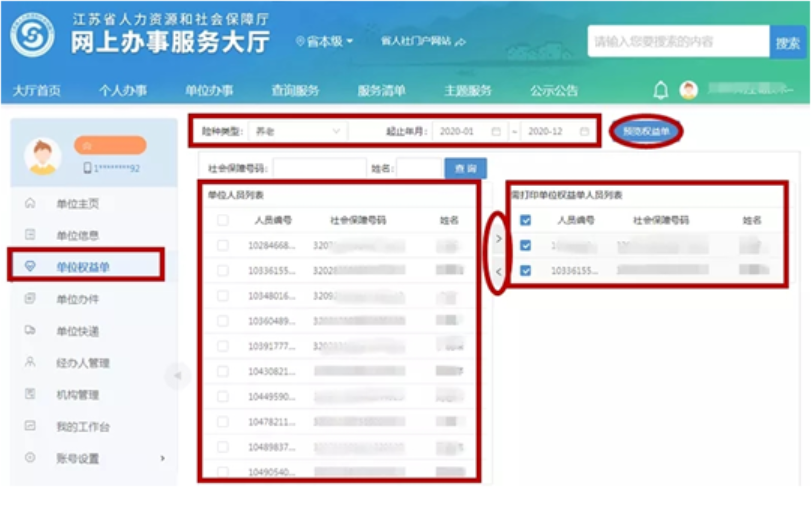This screenshot has width=811, height=513.
Task: Open the 主题服务 menu
Action: click(468, 91)
